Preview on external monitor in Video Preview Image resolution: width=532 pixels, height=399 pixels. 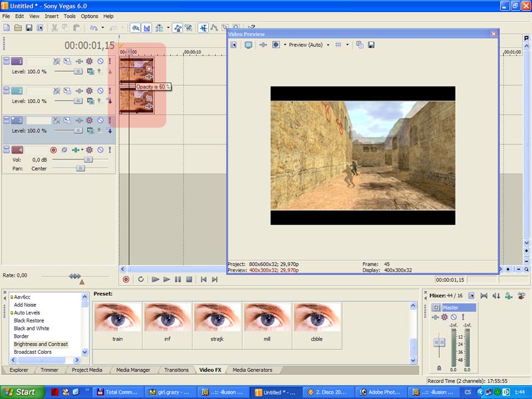pyautogui.click(x=248, y=45)
